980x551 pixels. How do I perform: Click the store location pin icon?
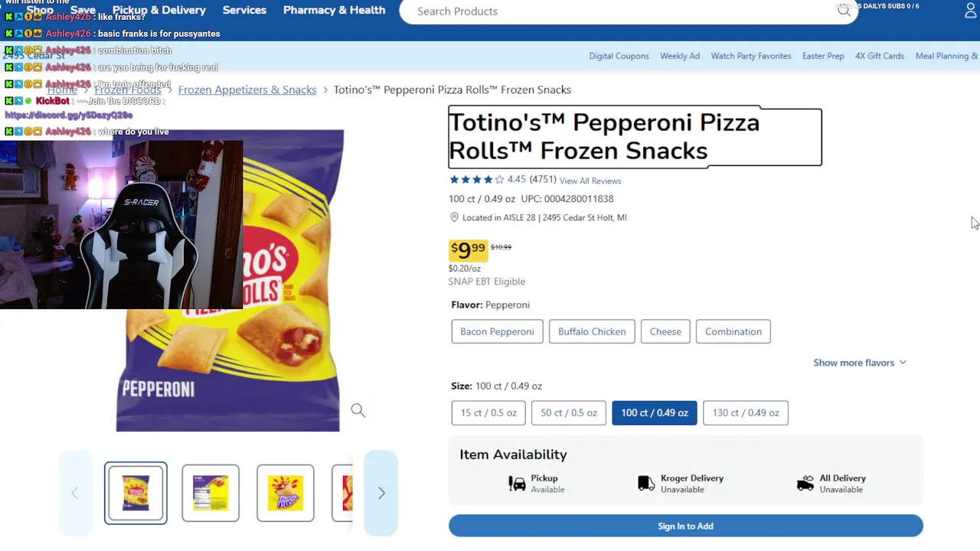(454, 217)
